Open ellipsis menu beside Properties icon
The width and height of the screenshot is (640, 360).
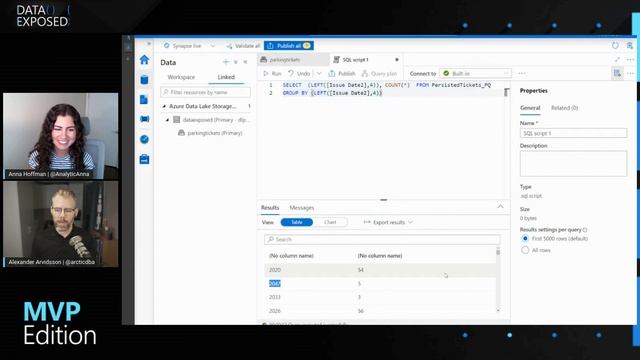click(x=630, y=73)
